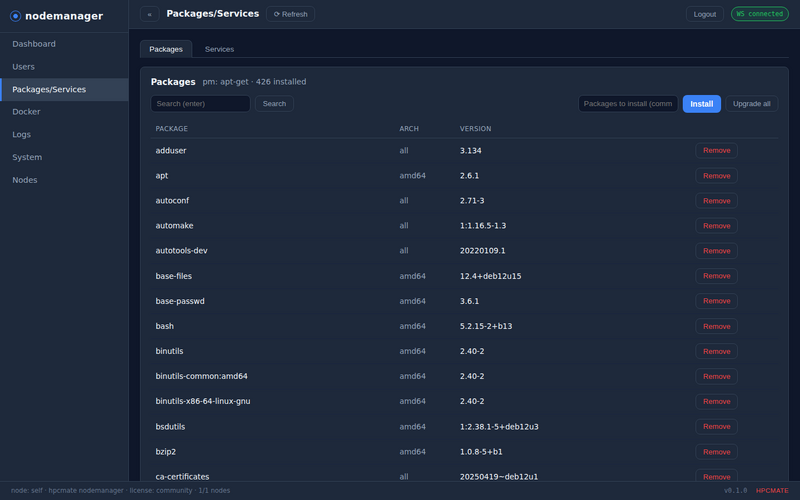Remove the binutils-common:amd64 package
The width and height of the screenshot is (800, 500).
[716, 376]
